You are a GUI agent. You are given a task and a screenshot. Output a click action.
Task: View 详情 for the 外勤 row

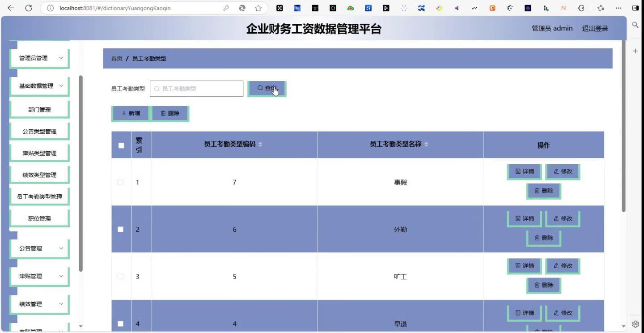coord(524,218)
